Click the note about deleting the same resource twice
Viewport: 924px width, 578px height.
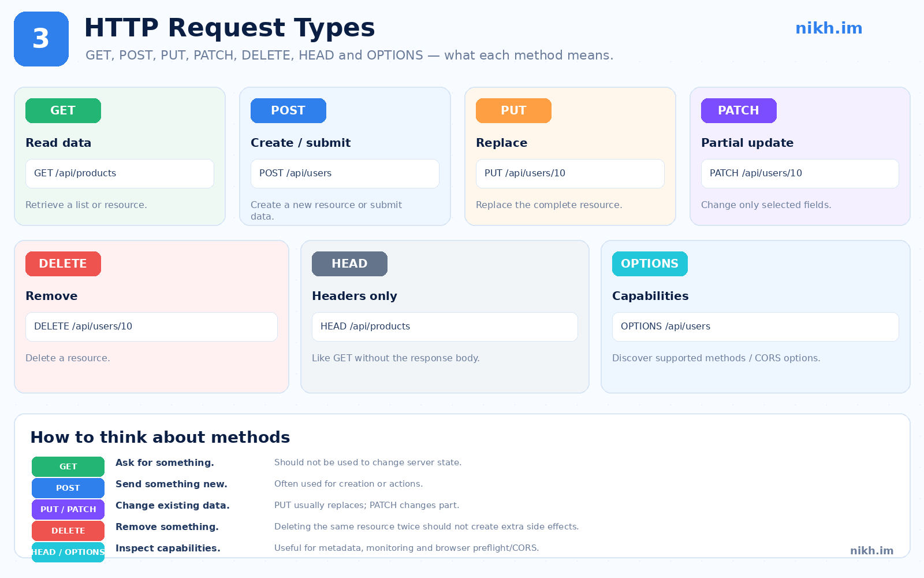(x=427, y=527)
